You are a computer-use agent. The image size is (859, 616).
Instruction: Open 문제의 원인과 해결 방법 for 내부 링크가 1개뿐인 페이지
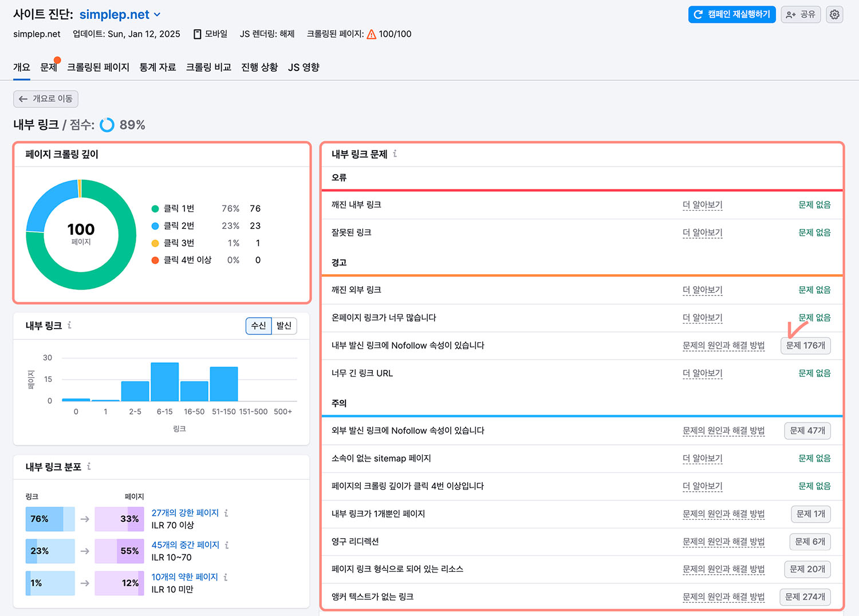click(x=723, y=514)
